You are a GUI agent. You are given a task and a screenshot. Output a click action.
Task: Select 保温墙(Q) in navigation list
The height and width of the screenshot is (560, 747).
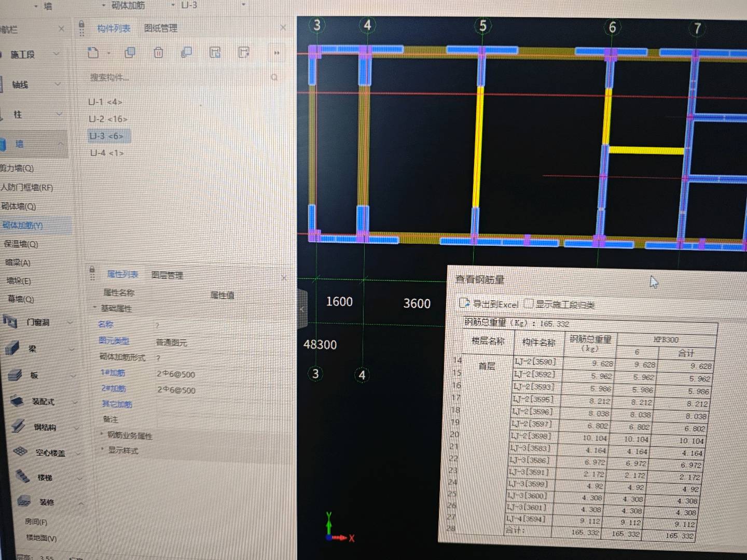point(21,244)
